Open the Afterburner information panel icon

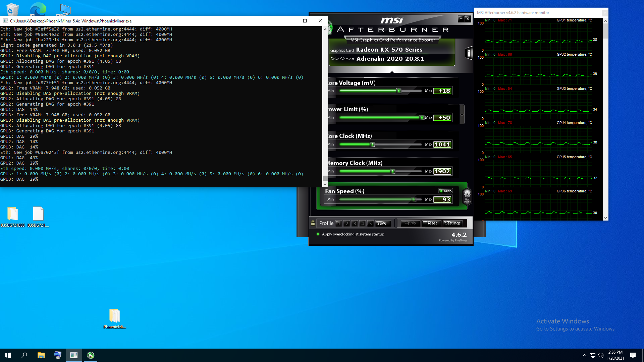(469, 53)
